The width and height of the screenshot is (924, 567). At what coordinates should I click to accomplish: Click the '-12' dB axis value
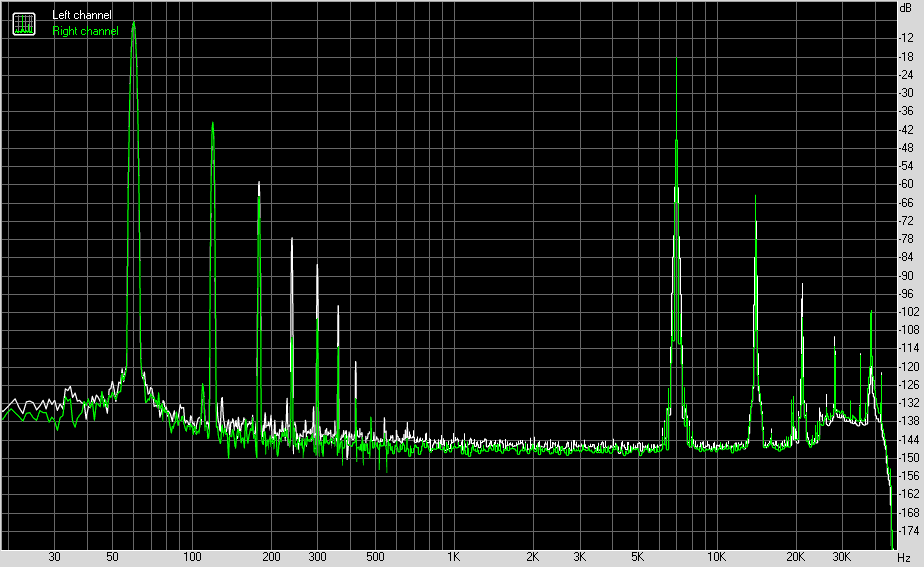[906, 38]
